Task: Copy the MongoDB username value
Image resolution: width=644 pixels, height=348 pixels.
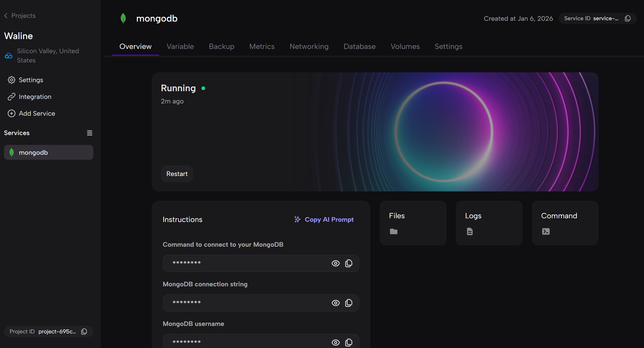Action: (x=349, y=342)
